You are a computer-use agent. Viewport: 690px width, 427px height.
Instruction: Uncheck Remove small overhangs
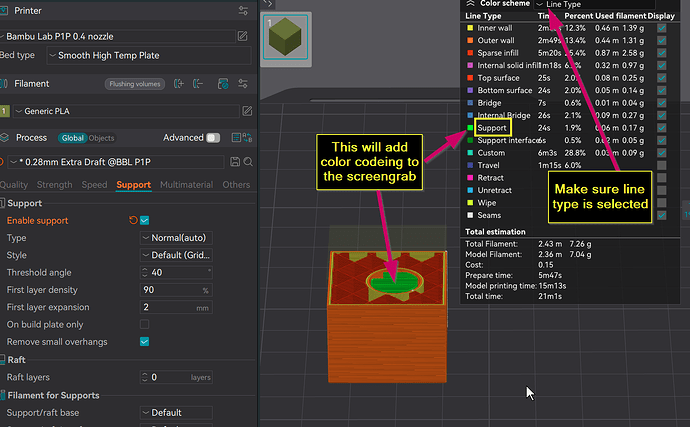(x=144, y=342)
